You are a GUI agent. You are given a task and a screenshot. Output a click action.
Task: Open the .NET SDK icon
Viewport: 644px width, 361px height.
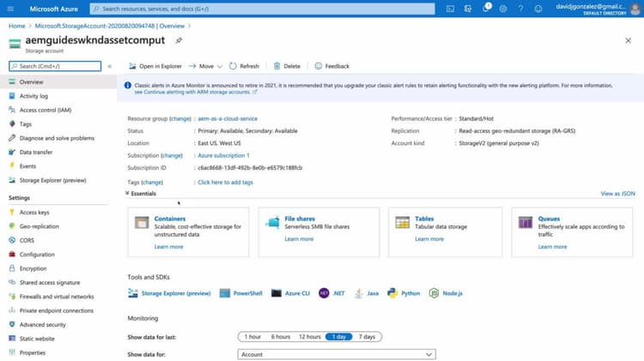click(x=324, y=293)
